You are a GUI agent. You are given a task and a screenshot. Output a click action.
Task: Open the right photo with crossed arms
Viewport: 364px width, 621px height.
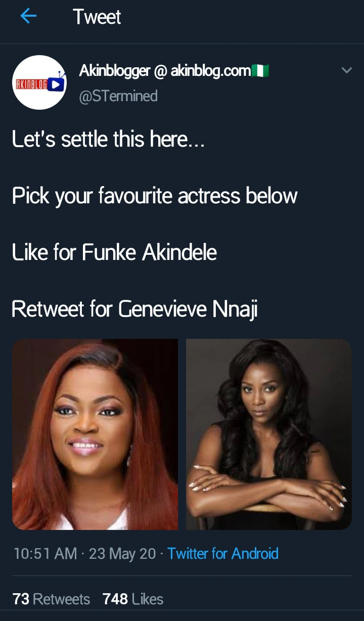269,434
